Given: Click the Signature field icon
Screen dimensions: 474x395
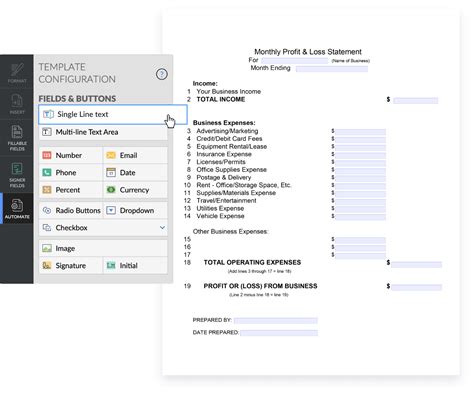Looking at the screenshot, I should pyautogui.click(x=47, y=266).
